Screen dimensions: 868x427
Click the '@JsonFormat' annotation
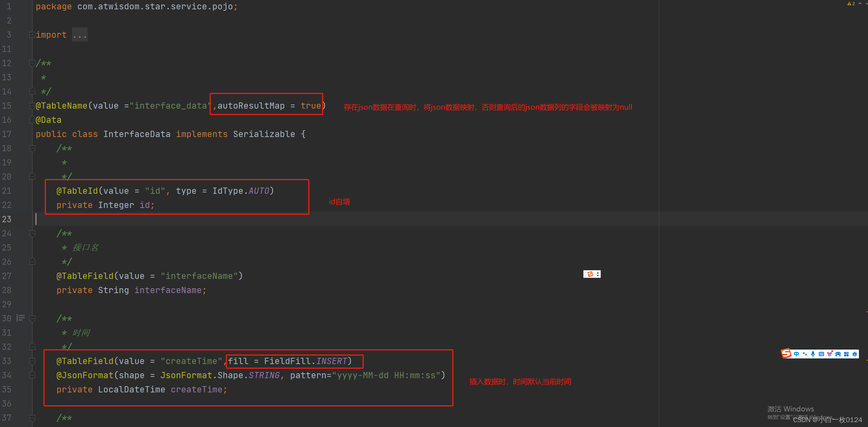coord(85,375)
